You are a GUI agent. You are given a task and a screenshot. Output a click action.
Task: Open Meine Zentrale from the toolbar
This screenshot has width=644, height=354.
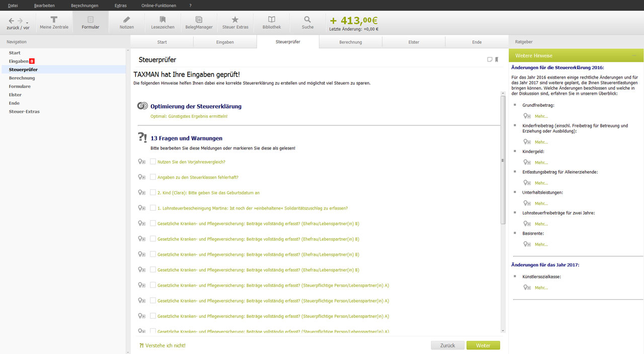(54, 22)
